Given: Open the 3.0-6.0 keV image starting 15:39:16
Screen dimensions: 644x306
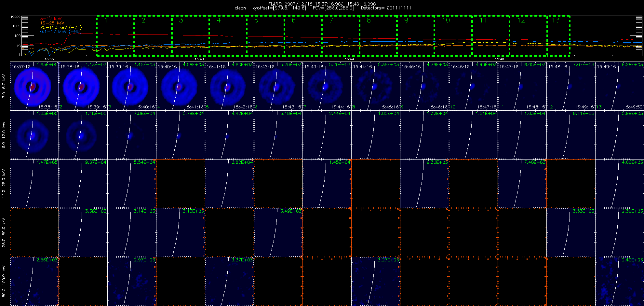Looking at the screenshot, I should point(132,86).
